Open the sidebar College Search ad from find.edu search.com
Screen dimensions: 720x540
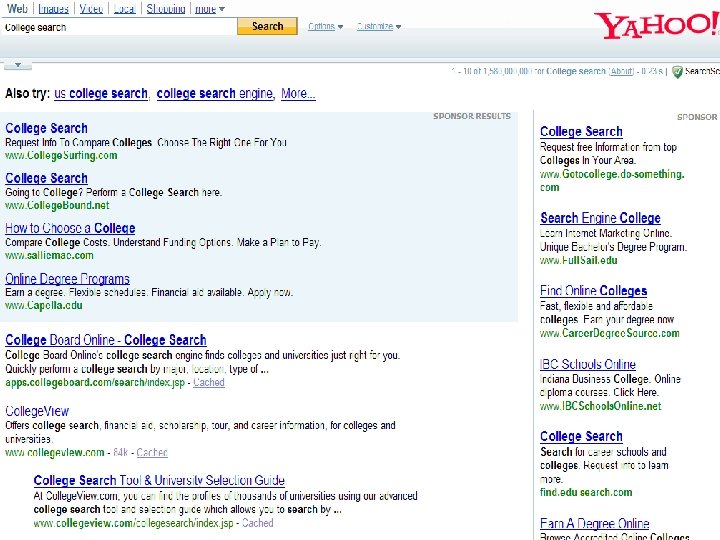(x=581, y=436)
